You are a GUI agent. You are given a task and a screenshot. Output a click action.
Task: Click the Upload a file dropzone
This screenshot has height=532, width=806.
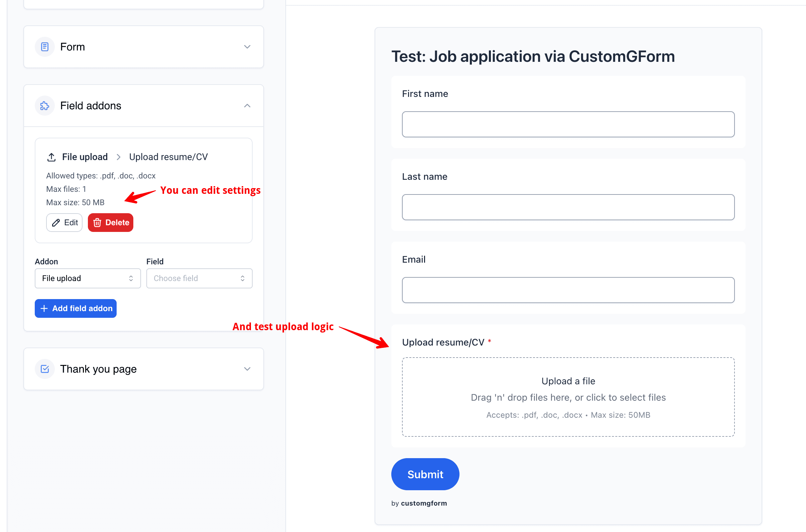click(568, 397)
